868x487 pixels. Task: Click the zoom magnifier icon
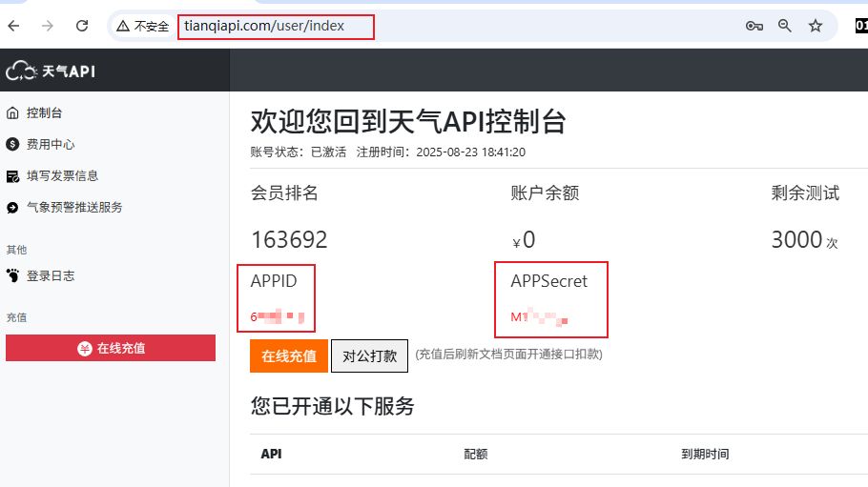tap(785, 27)
